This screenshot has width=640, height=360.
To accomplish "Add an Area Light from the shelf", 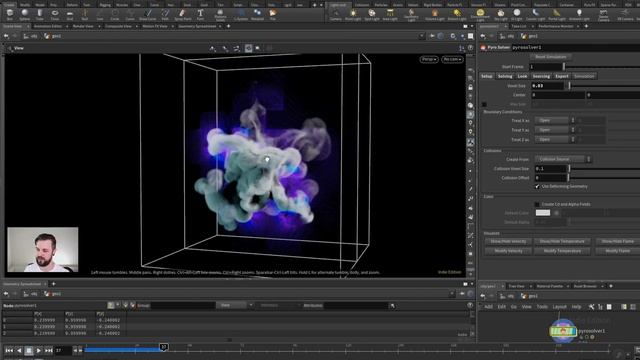I will click(390, 15).
